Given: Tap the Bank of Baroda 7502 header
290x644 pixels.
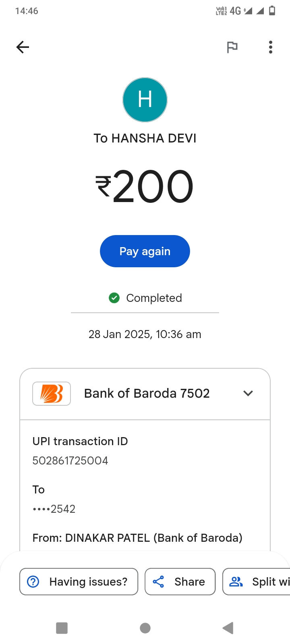Looking at the screenshot, I should [147, 393].
